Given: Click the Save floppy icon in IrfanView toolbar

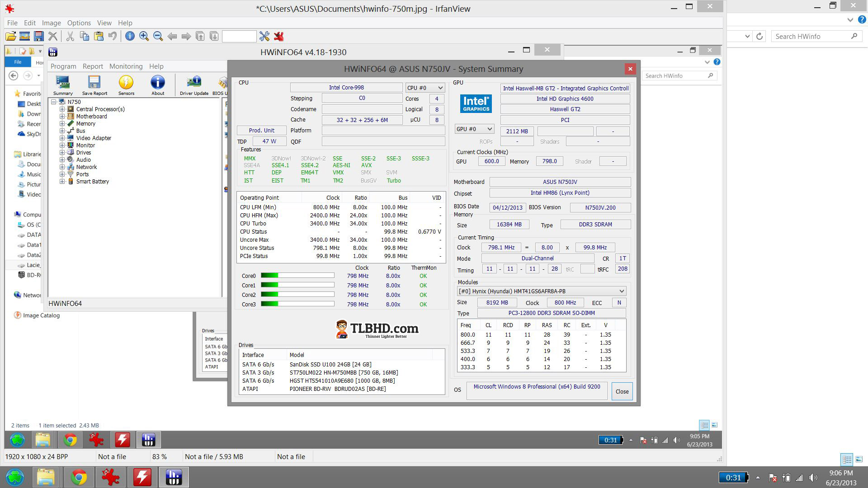Looking at the screenshot, I should 39,37.
